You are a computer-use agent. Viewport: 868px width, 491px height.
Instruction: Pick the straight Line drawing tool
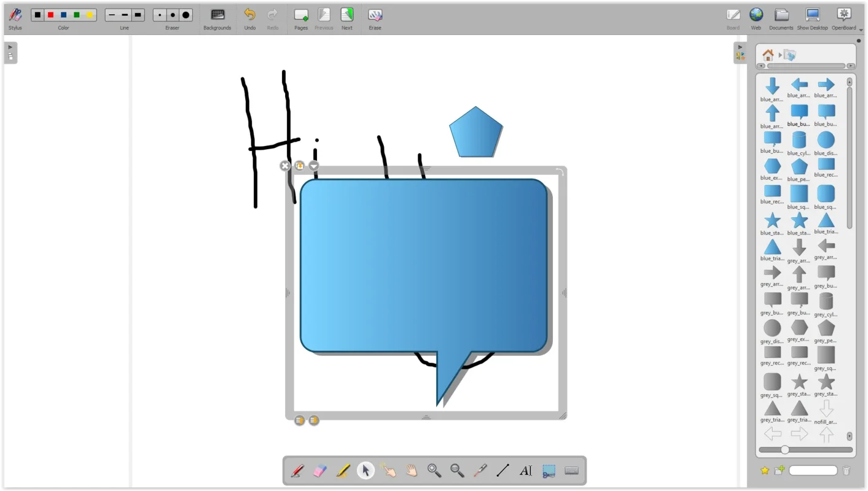503,471
